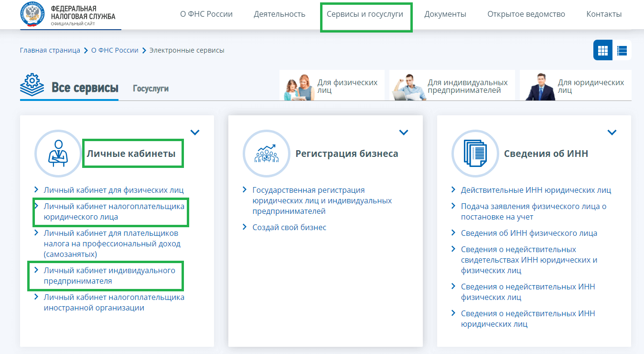Open Создай свой бизнес link
This screenshot has width=644, height=354.
289,227
